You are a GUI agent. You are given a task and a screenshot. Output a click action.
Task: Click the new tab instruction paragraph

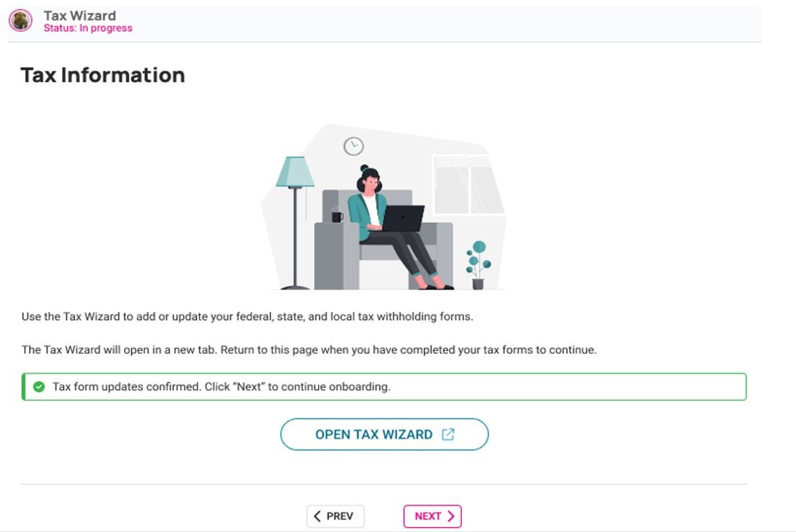coord(309,350)
